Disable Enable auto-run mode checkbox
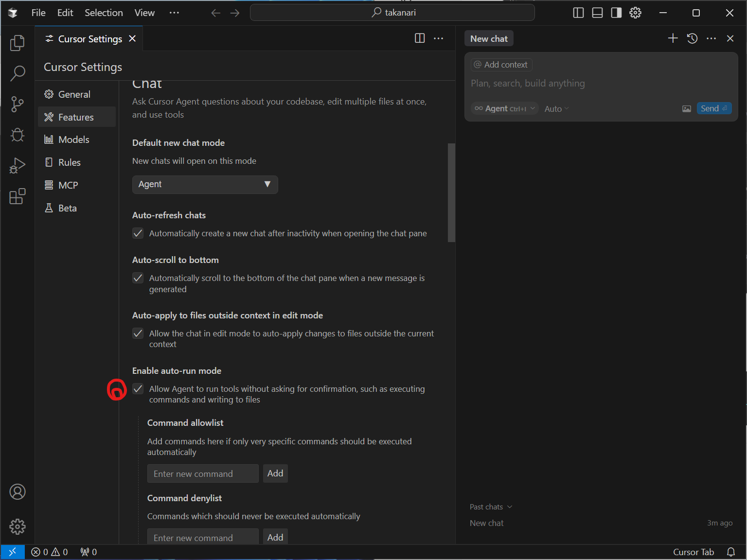This screenshot has height=560, width=747. tap(138, 389)
